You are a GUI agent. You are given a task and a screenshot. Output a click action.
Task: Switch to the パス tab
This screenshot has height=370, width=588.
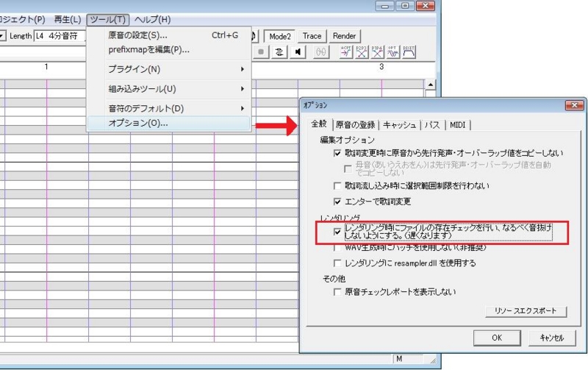(x=432, y=125)
